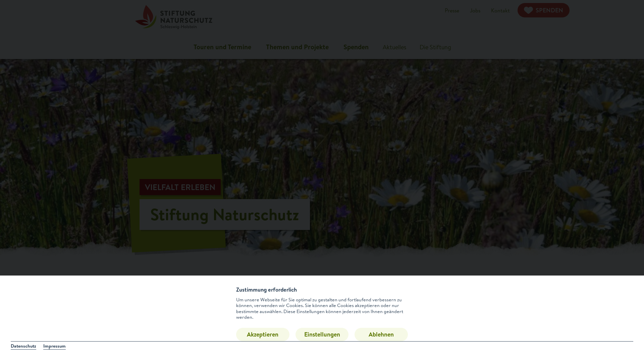Click the Zustimmung erforderlich heading
The image size is (644, 362).
[x=266, y=290]
